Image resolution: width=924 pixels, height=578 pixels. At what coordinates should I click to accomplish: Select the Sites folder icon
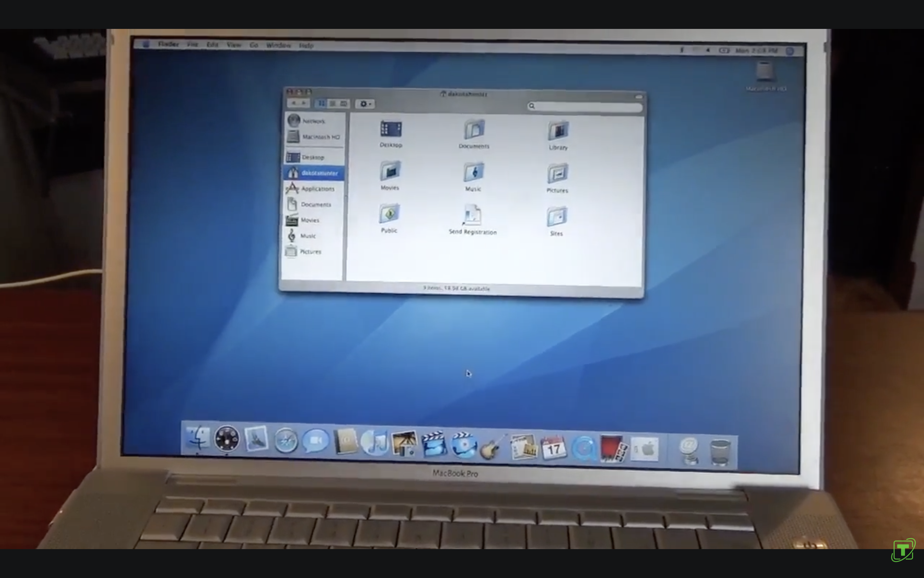(x=557, y=216)
